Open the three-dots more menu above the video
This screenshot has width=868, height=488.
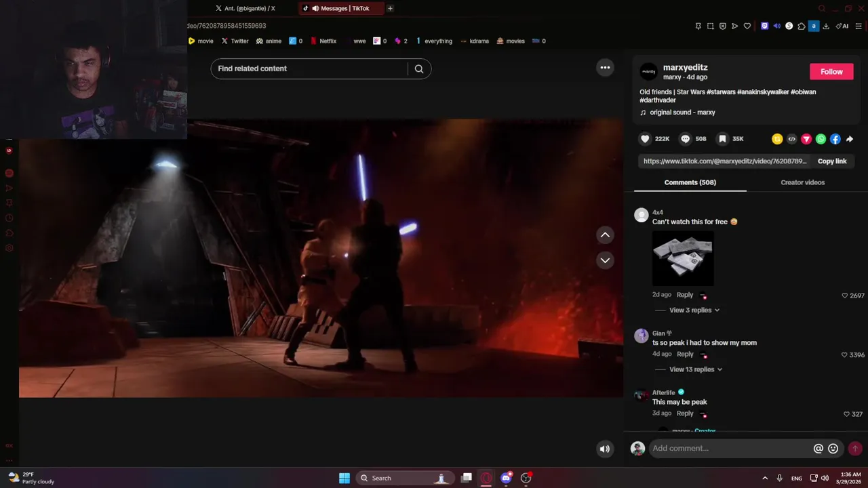click(x=605, y=67)
